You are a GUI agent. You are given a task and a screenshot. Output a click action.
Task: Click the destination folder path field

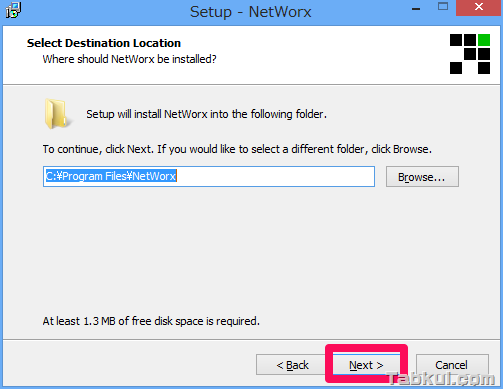tap(209, 176)
